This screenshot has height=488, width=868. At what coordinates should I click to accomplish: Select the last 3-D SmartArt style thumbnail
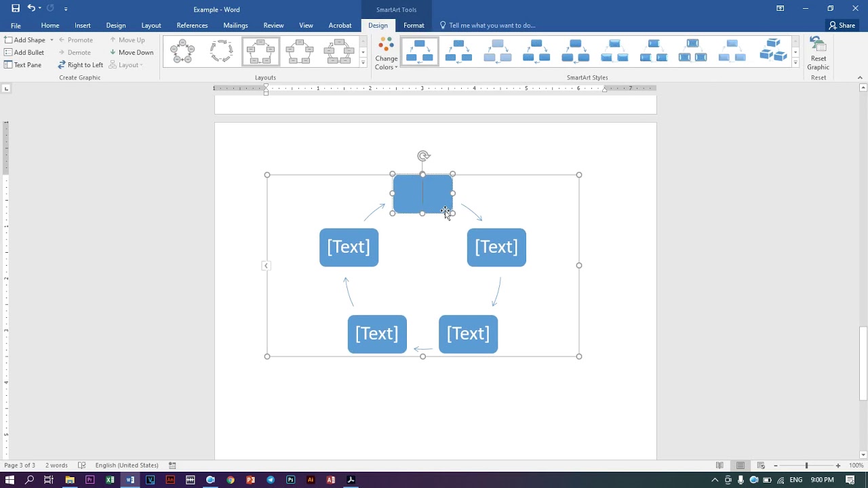[x=772, y=52]
